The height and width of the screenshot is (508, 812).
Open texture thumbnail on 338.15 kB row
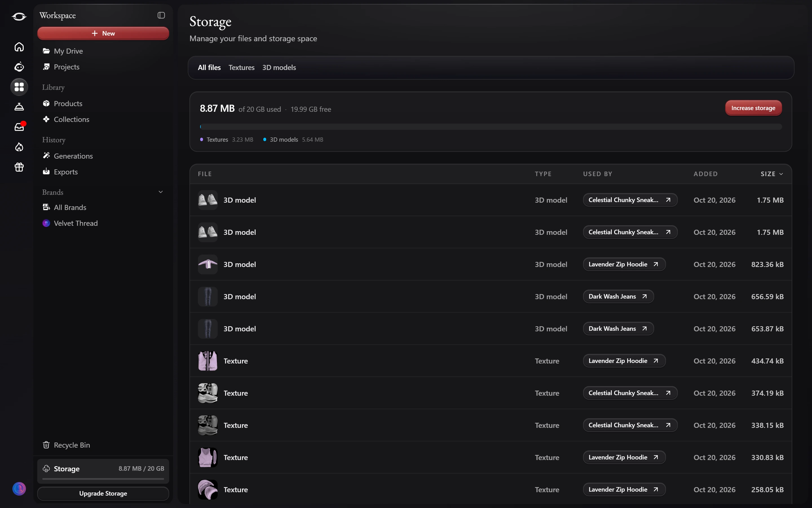pyautogui.click(x=208, y=425)
